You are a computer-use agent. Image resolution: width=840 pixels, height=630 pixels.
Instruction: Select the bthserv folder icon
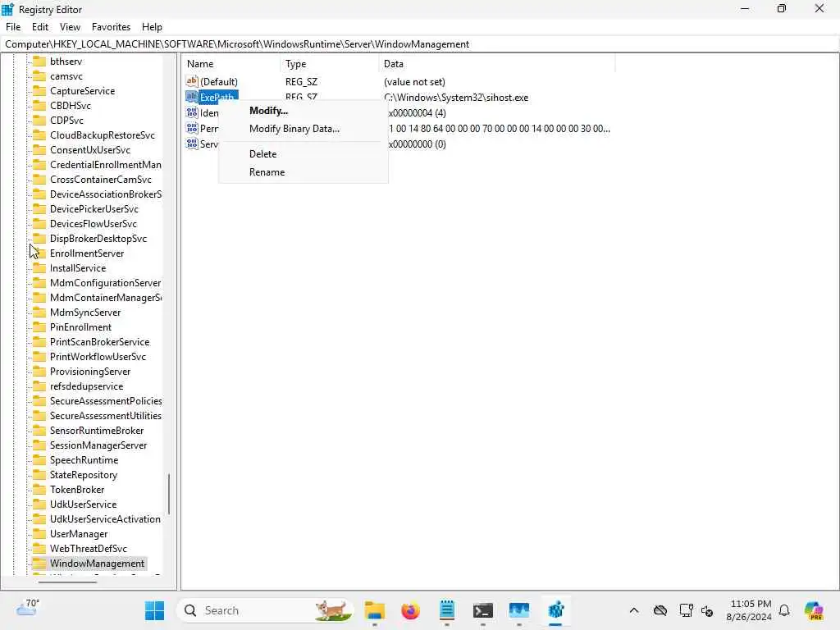39,61
